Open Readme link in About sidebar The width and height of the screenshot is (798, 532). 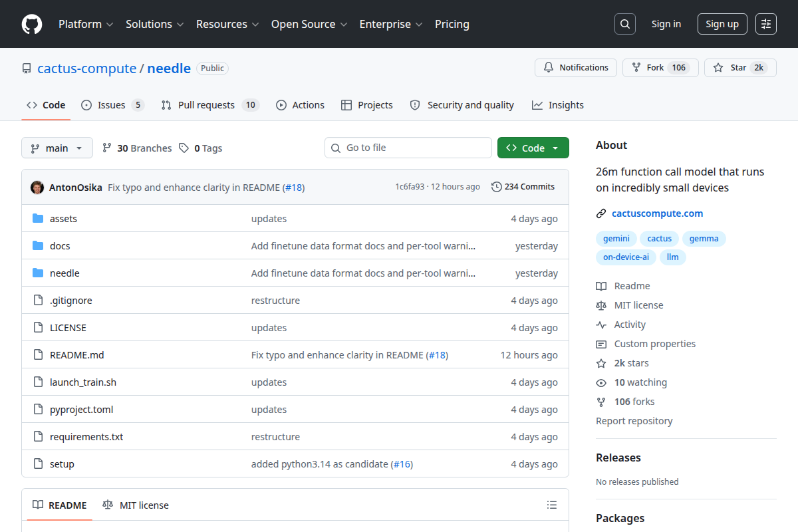[623, 286]
